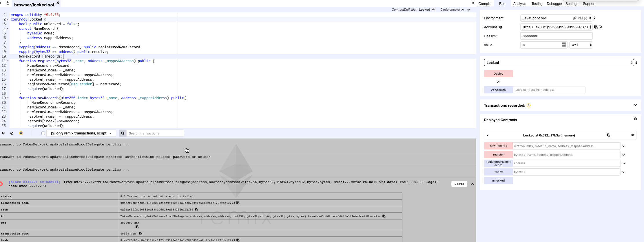Edit the Value amount field
Screen dimensions: 644x242
[543, 45]
